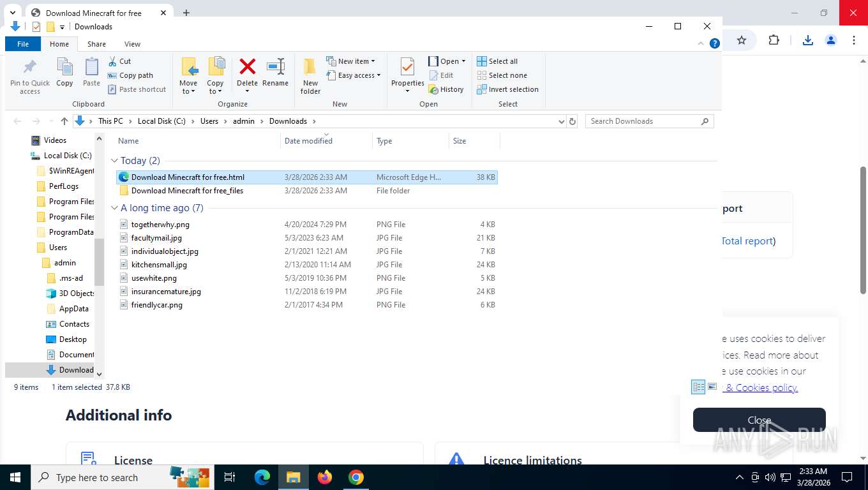The image size is (868, 490).
Task: Select Desktop in the navigation pane
Action: coord(73,339)
